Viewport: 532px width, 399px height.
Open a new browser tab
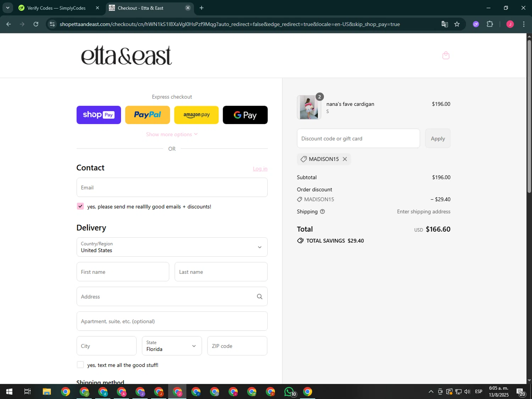(201, 8)
